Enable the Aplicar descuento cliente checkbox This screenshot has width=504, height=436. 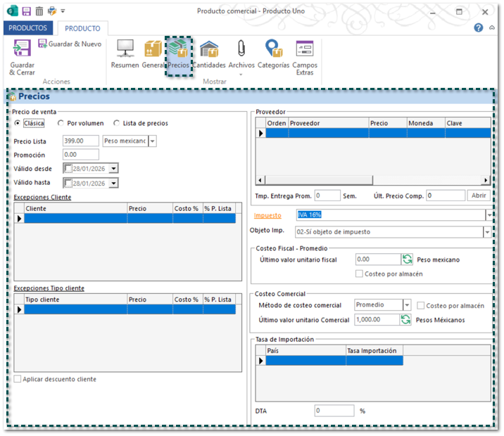[x=18, y=379]
